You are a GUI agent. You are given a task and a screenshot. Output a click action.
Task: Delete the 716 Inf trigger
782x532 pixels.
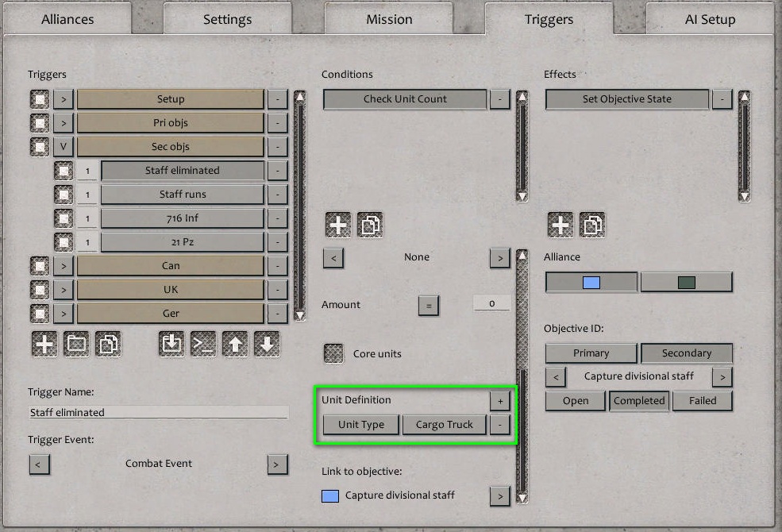(x=278, y=218)
